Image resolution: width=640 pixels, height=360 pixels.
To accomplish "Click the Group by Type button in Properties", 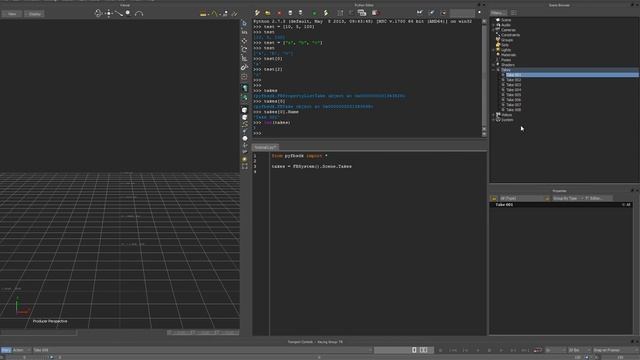I will pos(566,198).
